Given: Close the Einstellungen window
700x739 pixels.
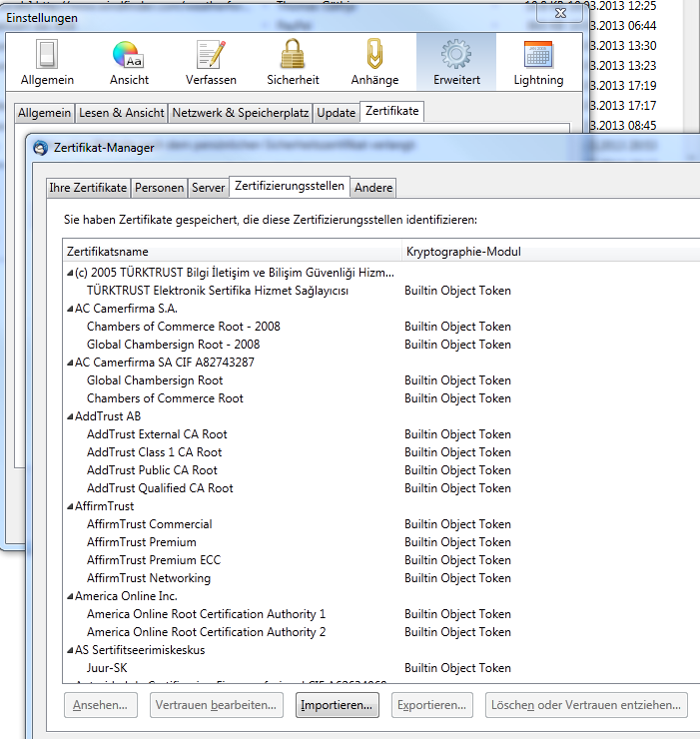Looking at the screenshot, I should click(560, 13).
